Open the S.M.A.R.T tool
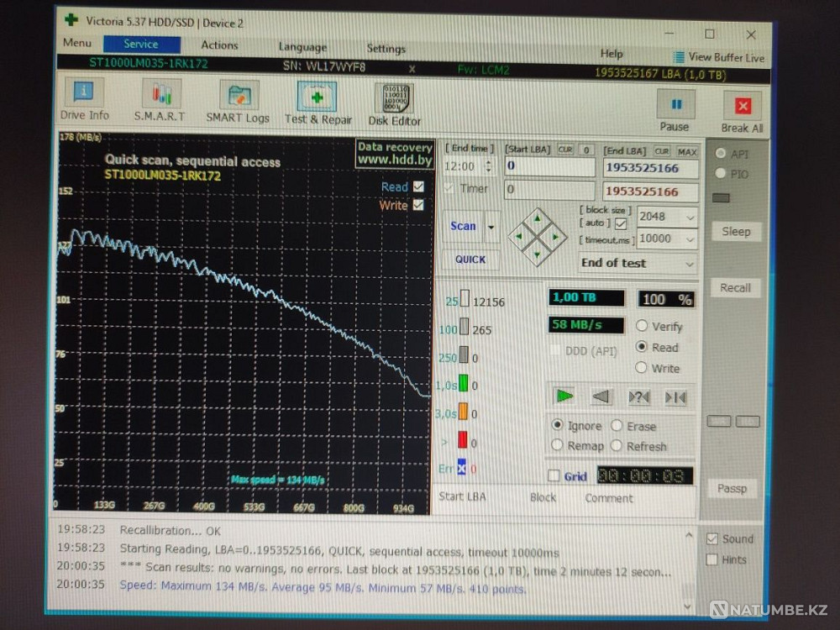 pyautogui.click(x=160, y=99)
